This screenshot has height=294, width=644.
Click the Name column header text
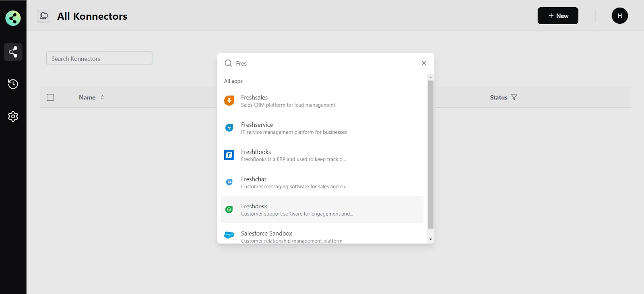tap(87, 97)
